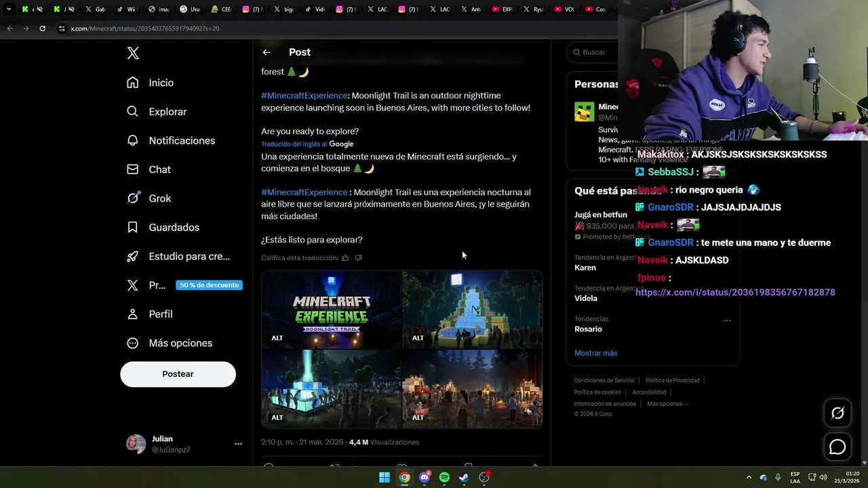The image size is (868, 488).
Task: Open Guardados bookmarks
Action: (x=163, y=227)
